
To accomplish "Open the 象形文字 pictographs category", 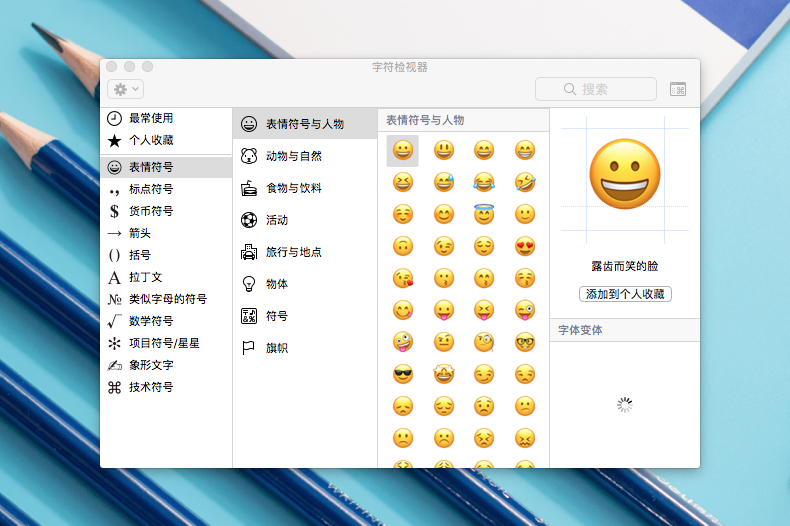I will click(166, 365).
